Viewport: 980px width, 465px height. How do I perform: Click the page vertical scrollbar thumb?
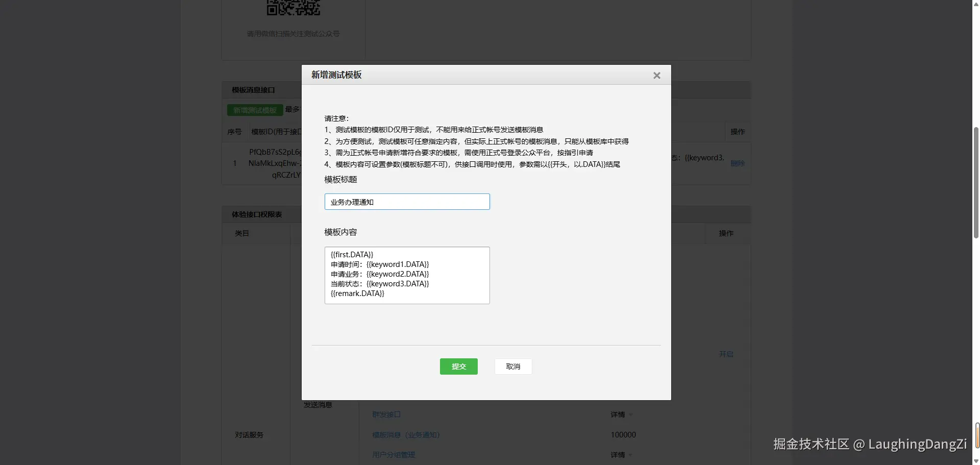[x=976, y=183]
